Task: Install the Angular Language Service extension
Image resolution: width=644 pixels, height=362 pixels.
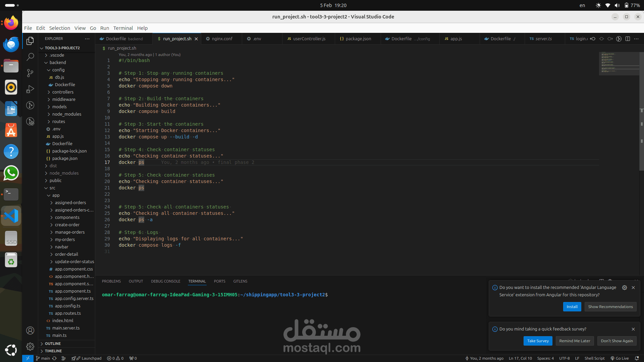Action: [572, 307]
